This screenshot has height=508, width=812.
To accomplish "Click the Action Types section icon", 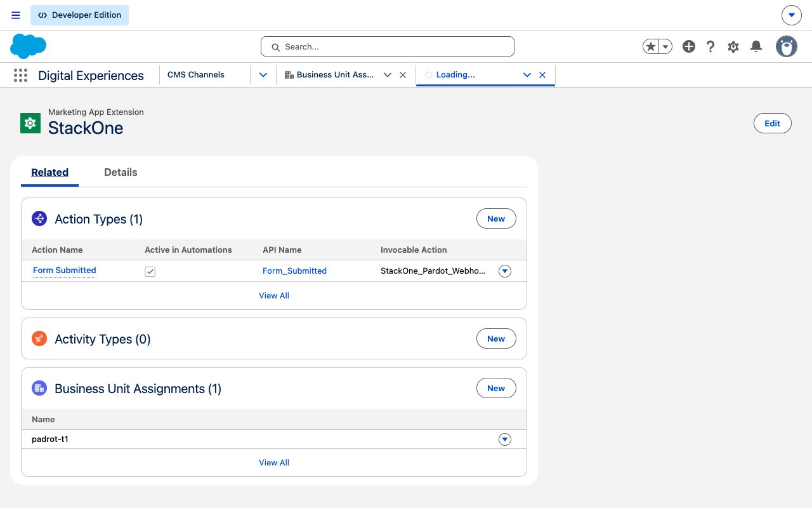I will pyautogui.click(x=39, y=219).
